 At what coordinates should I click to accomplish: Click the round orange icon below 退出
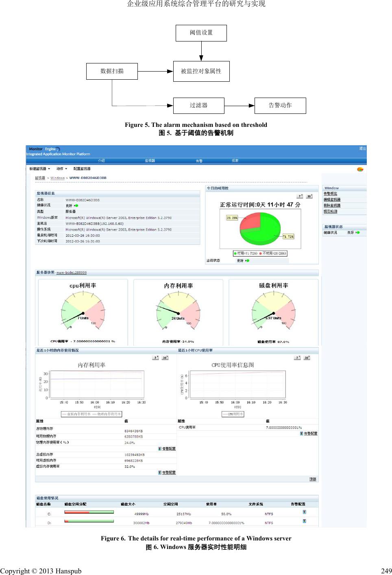[x=360, y=169]
